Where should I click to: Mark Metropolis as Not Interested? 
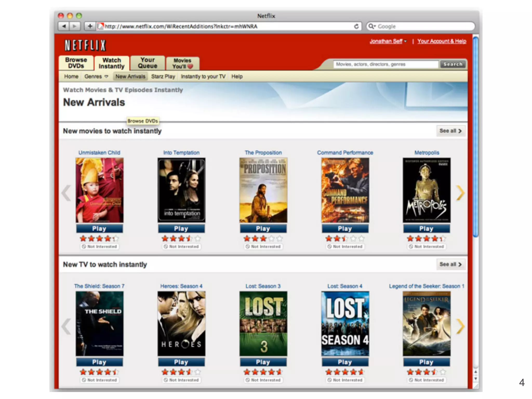pos(426,247)
